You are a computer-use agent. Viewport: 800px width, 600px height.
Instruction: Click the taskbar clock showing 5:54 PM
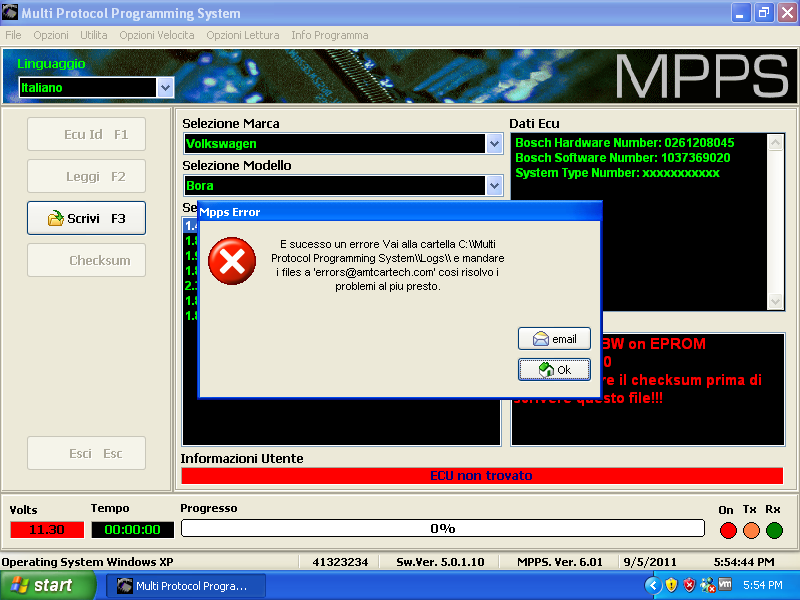(762, 585)
